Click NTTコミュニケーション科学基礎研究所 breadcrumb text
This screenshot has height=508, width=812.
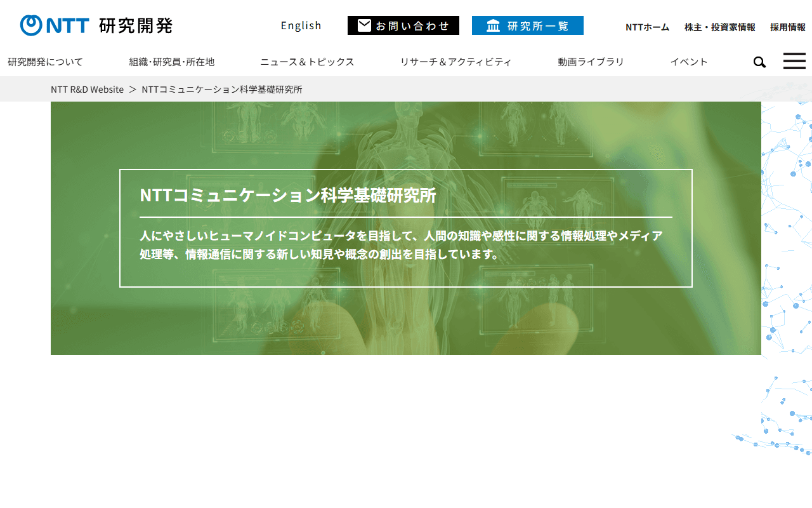[222, 90]
